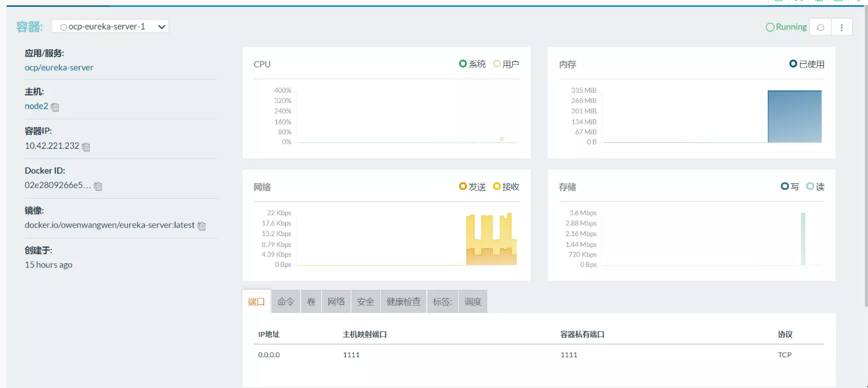The width and height of the screenshot is (868, 388).
Task: Click the TCP protocol cell
Action: tap(785, 355)
